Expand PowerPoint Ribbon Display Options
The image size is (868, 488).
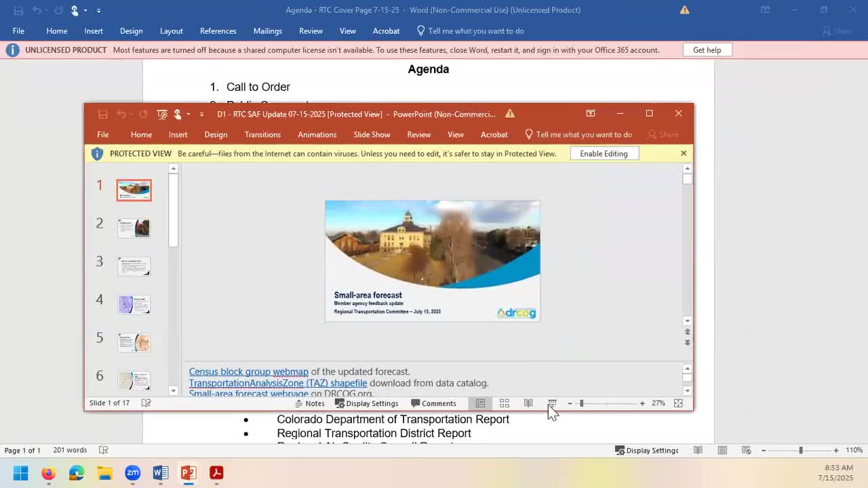coord(591,113)
